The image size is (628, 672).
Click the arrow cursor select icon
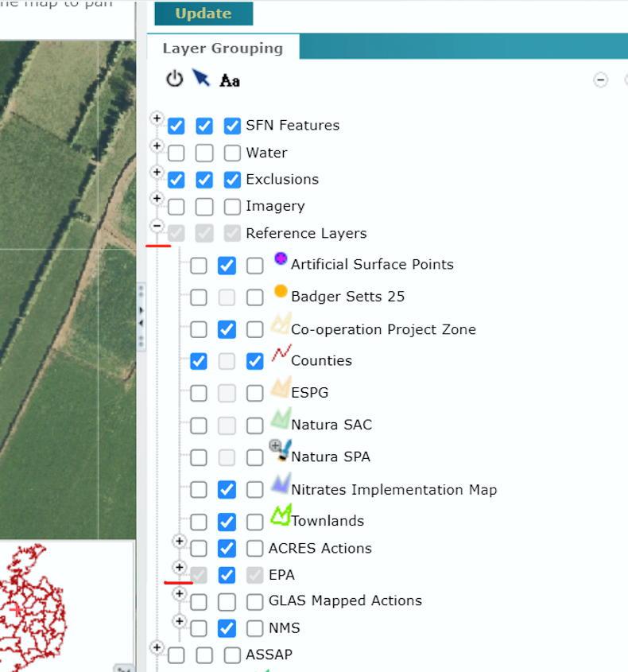[201, 78]
